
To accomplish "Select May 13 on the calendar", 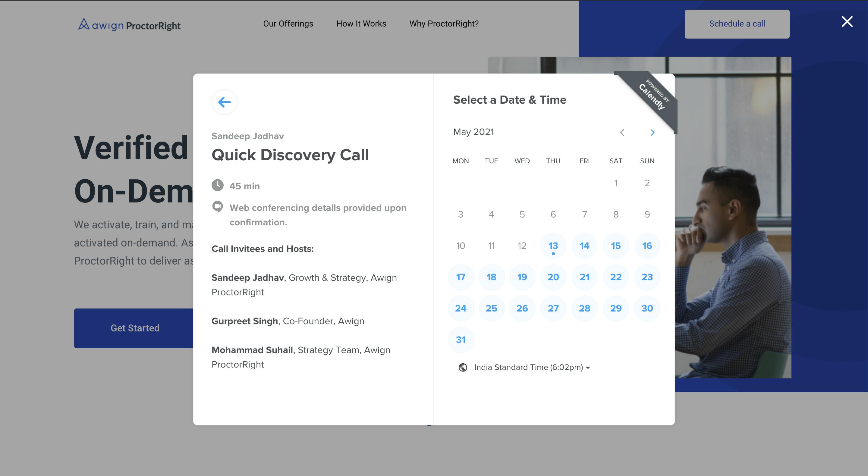I will [553, 246].
